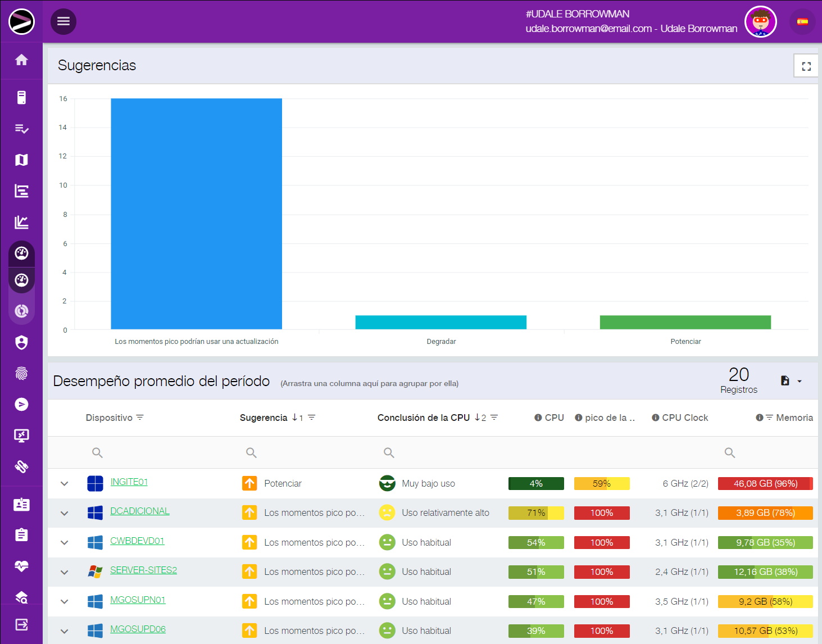Click the logout icon at sidebar bottom

coord(21,624)
